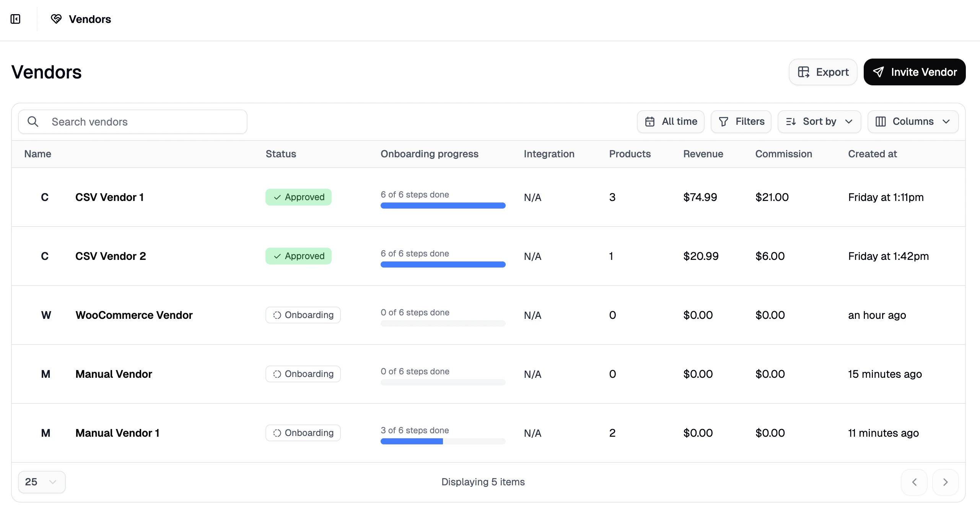Click empty progress bar for WooCommerce Vendor

(443, 323)
